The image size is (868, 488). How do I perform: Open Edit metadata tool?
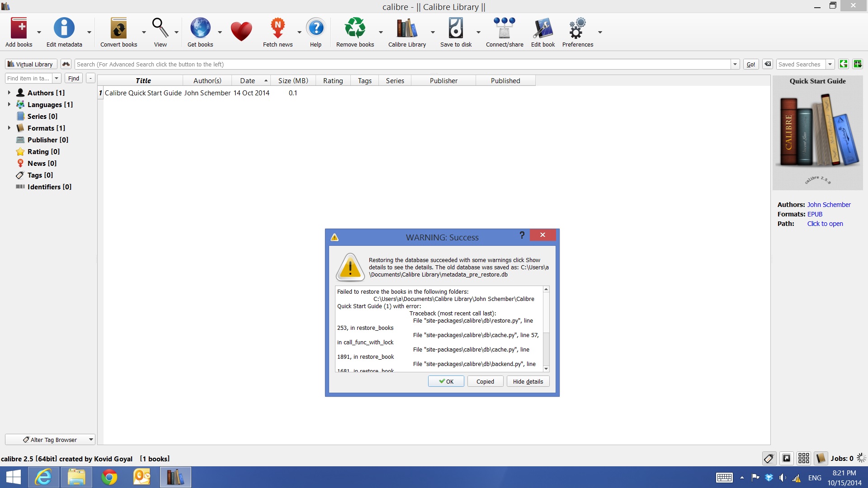click(x=64, y=28)
